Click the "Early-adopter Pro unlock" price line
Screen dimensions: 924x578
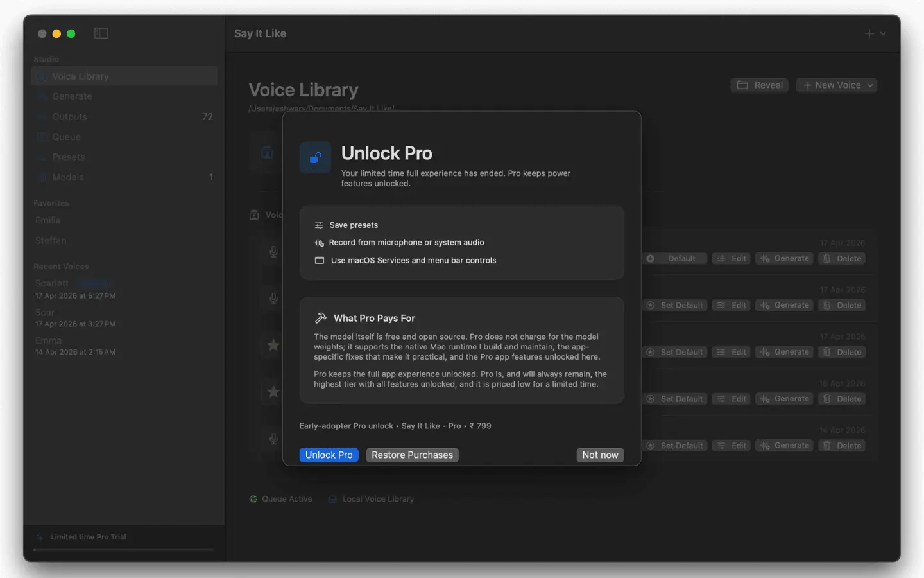point(395,426)
